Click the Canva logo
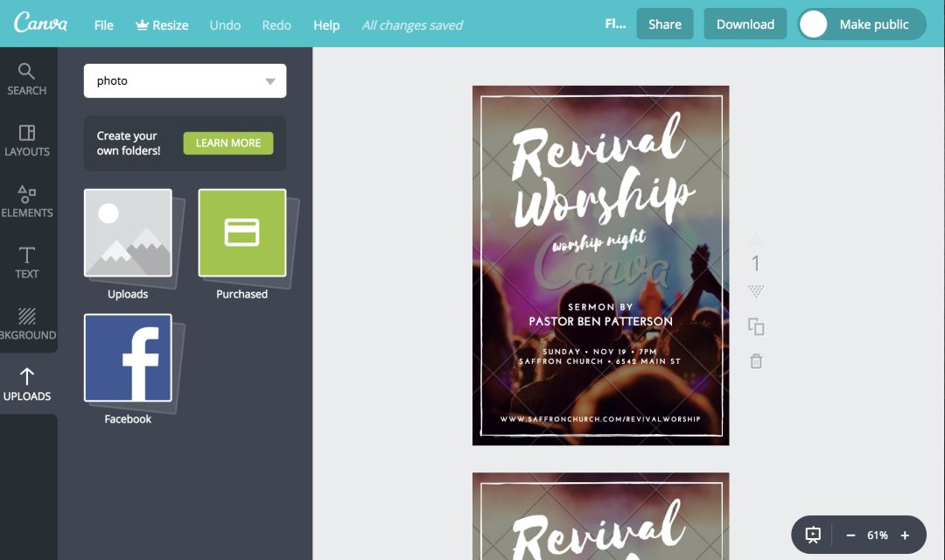Viewport: 945px width, 560px height. 40,24
